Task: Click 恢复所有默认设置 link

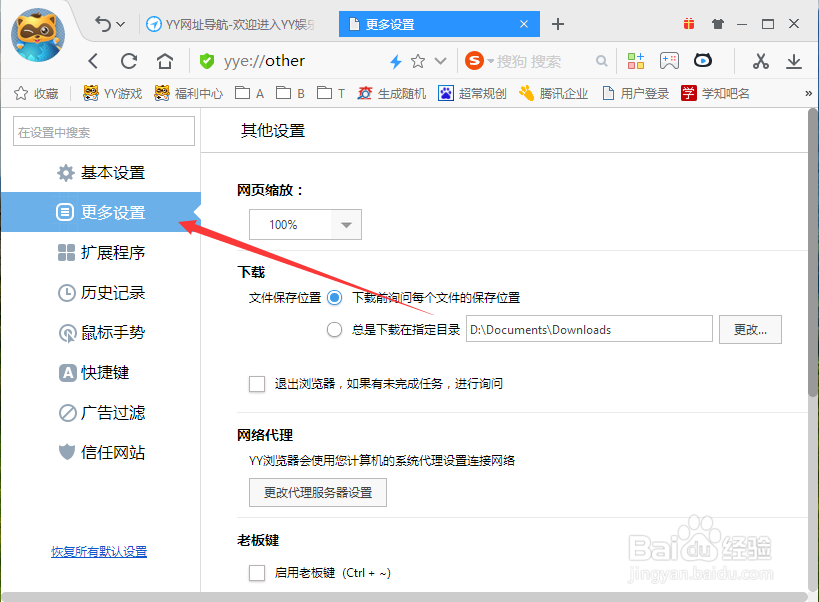Action: (98, 551)
